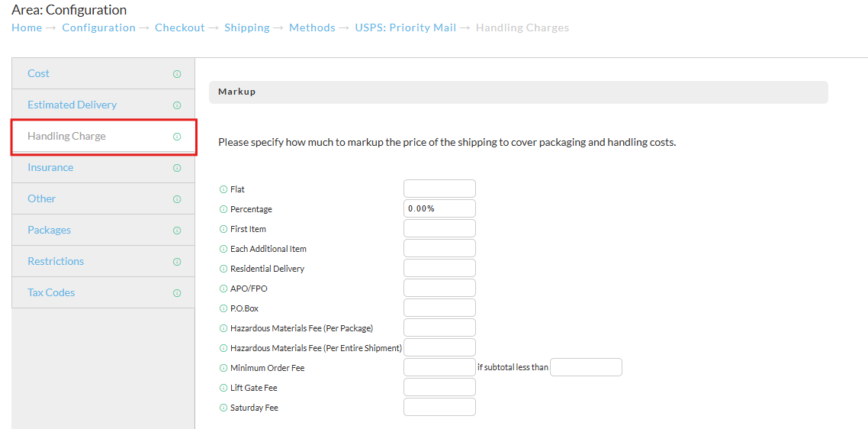Click the info icon beside the Tax Codes tab
The image size is (868, 429).
pyautogui.click(x=177, y=292)
